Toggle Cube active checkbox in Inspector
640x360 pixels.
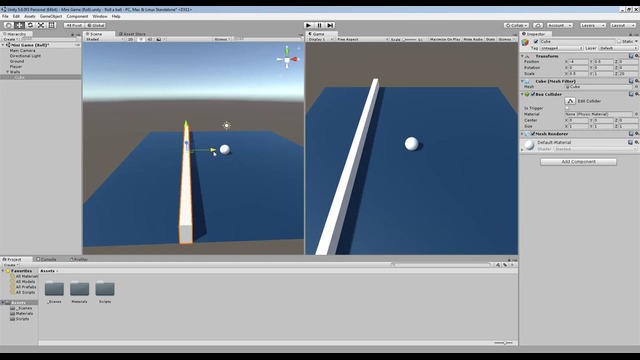(x=536, y=41)
